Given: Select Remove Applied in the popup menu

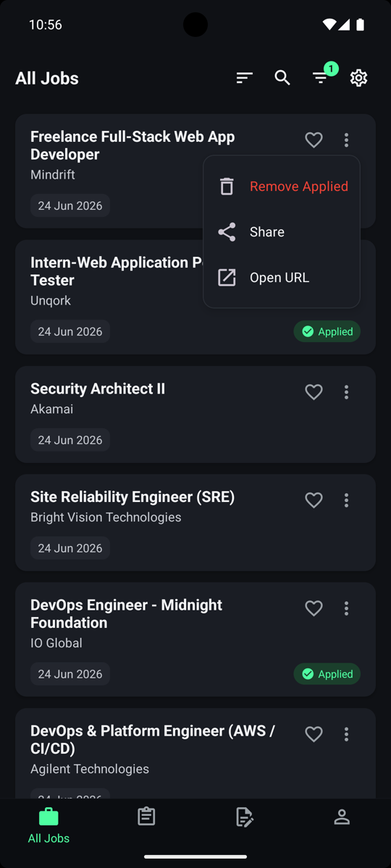Looking at the screenshot, I should tap(282, 186).
